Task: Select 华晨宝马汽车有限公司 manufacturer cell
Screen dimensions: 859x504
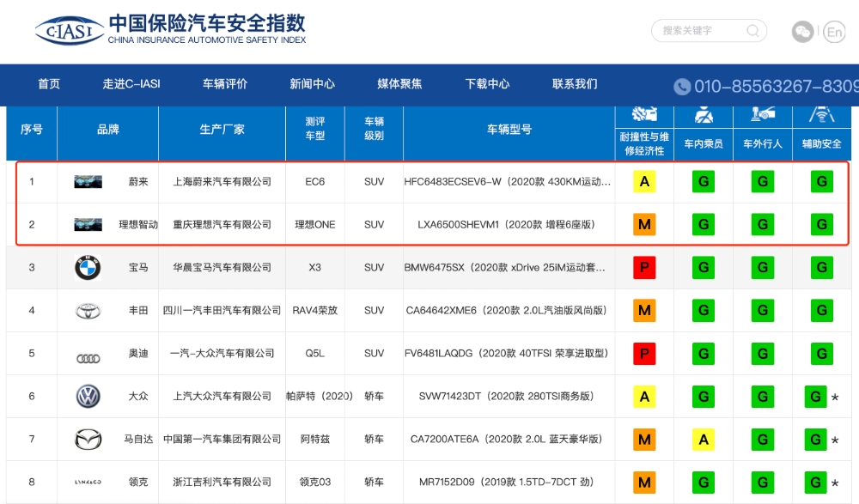Action: [x=222, y=267]
